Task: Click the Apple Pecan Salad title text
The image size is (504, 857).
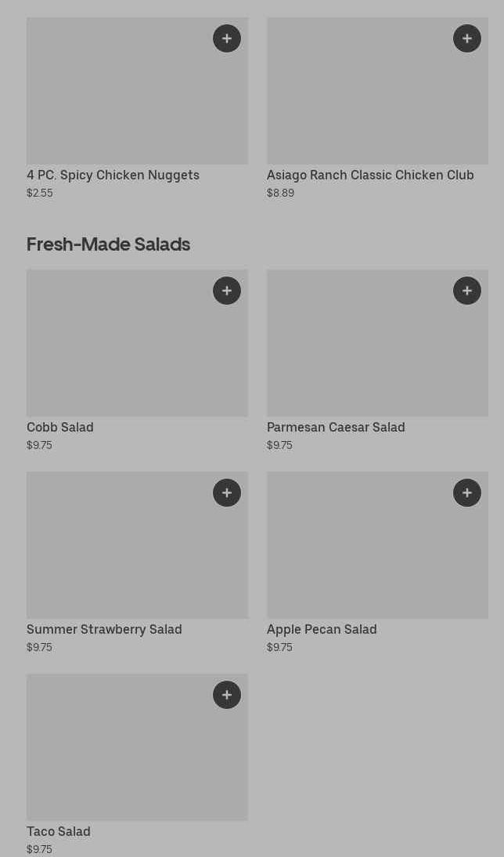Action: (322, 630)
